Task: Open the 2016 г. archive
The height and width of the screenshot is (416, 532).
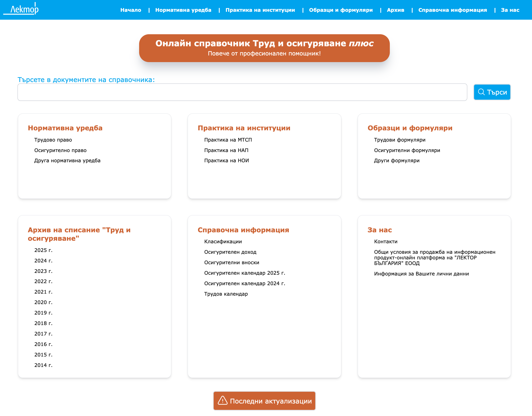Action: point(43,344)
